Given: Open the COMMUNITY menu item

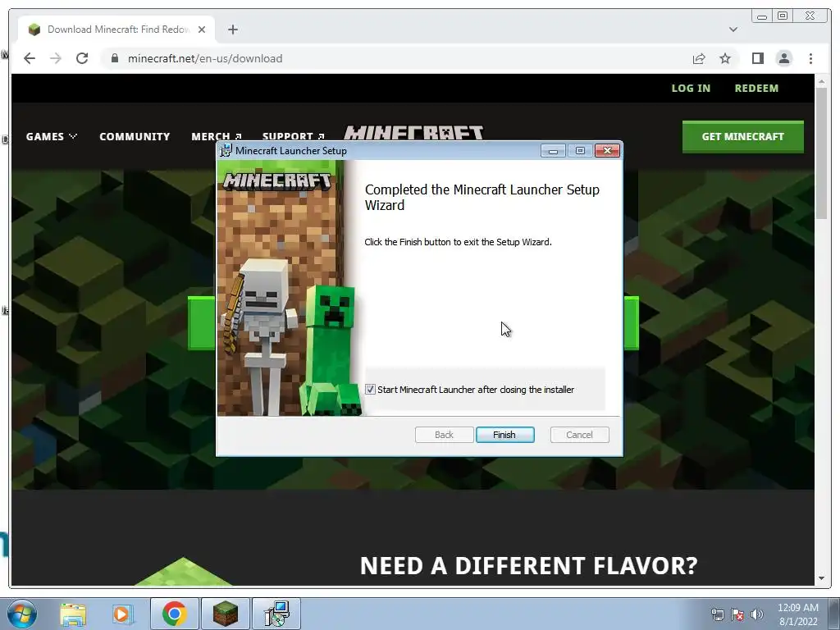Looking at the screenshot, I should pos(135,137).
